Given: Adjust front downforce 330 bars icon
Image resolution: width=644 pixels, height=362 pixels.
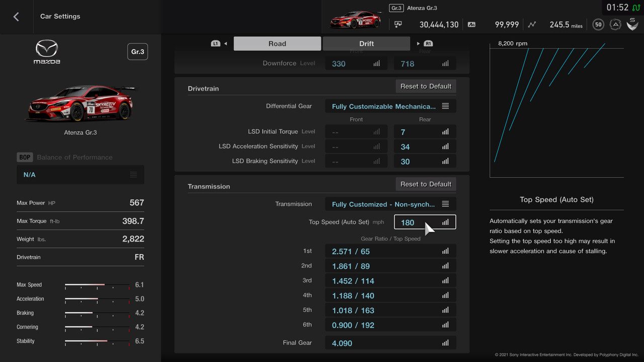Looking at the screenshot, I should (376, 64).
